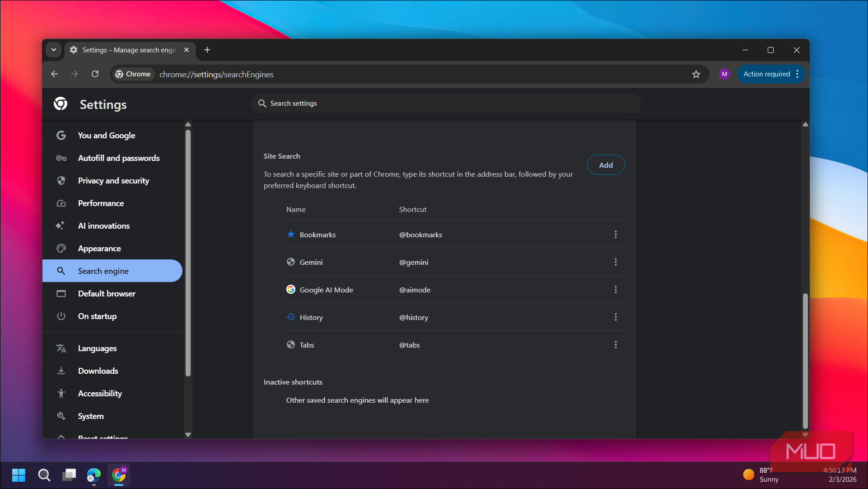Open Windows Start menu
Screen dimensions: 868x489
[19, 475]
